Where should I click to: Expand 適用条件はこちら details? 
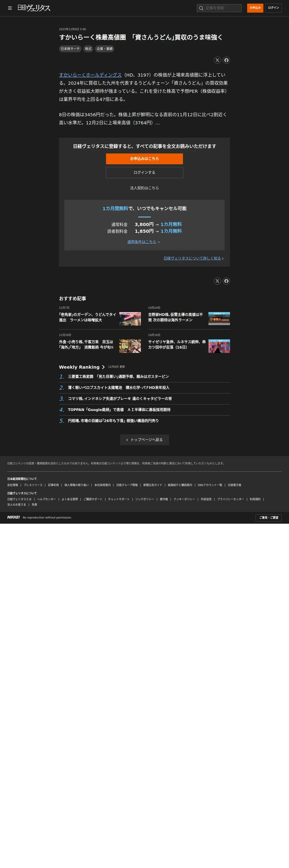click(144, 242)
